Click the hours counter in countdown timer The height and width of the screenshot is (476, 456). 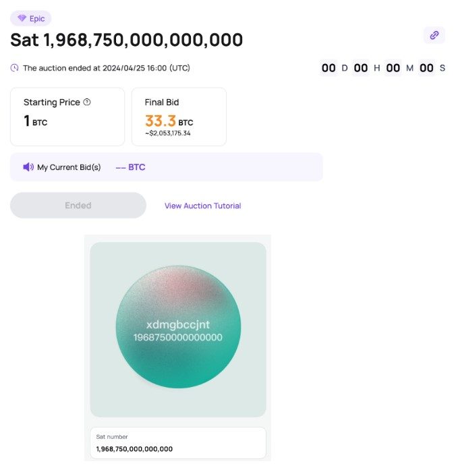[x=361, y=68]
